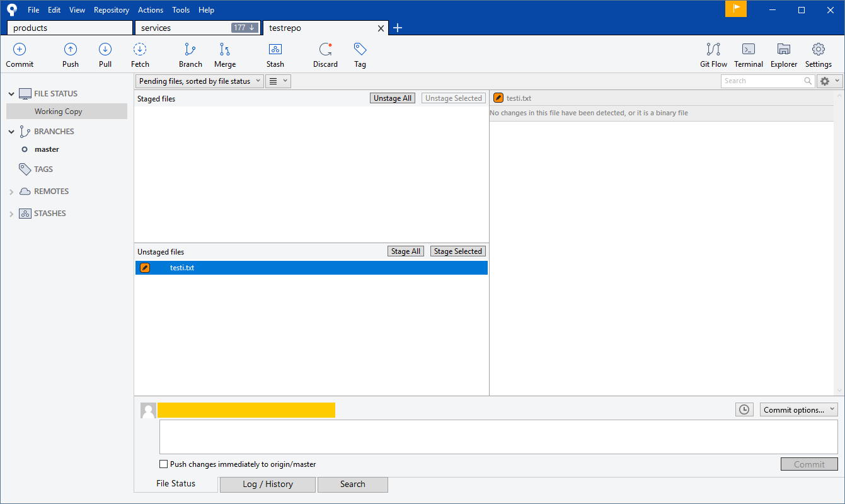Close the testrepo tab
This screenshot has width=845, height=504.
(x=381, y=28)
